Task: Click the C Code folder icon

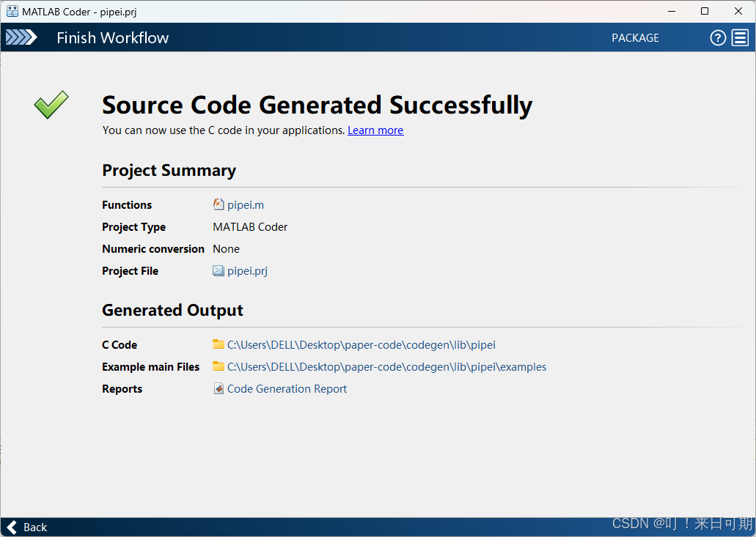Action: (219, 344)
